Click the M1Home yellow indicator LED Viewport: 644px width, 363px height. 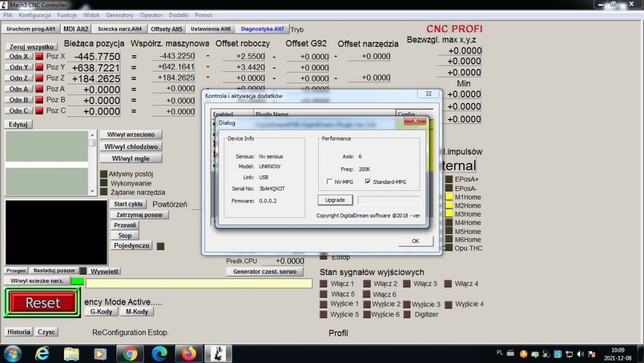tap(449, 197)
